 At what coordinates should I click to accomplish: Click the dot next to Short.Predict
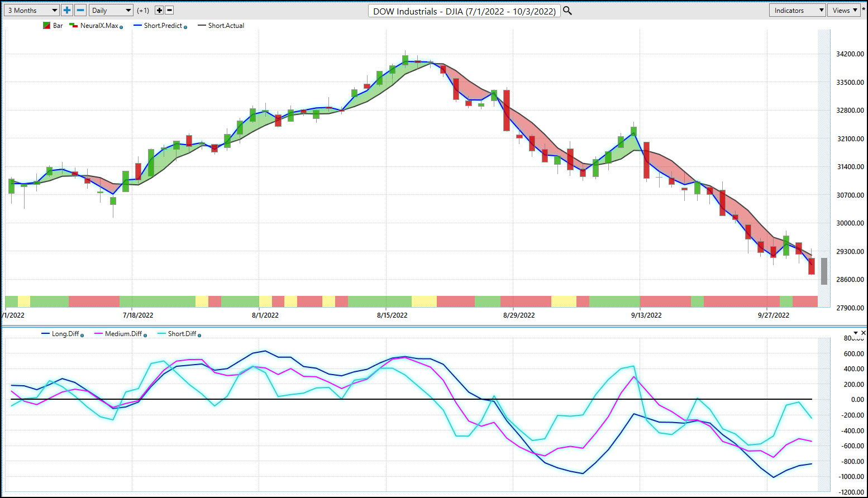tap(185, 27)
